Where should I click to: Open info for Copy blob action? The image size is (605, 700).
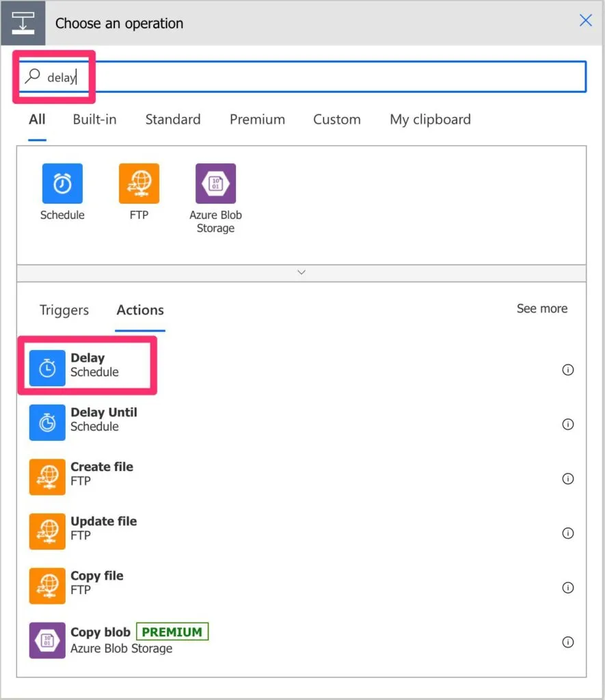click(x=567, y=642)
